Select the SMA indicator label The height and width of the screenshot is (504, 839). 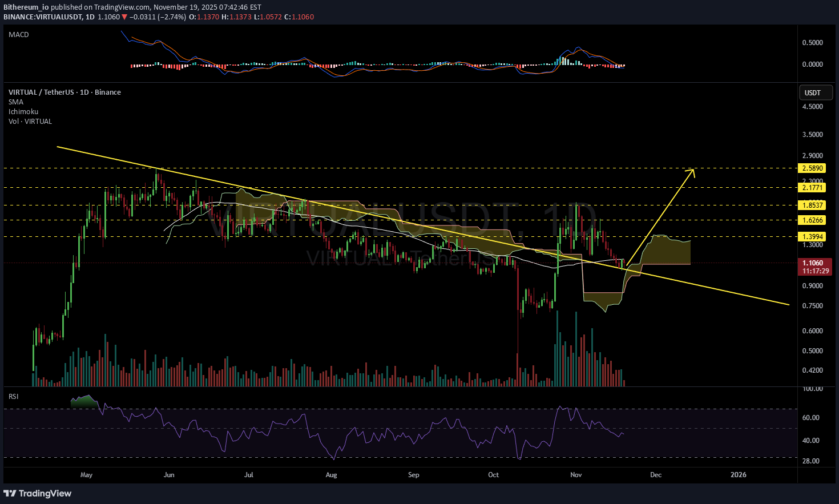pos(16,102)
